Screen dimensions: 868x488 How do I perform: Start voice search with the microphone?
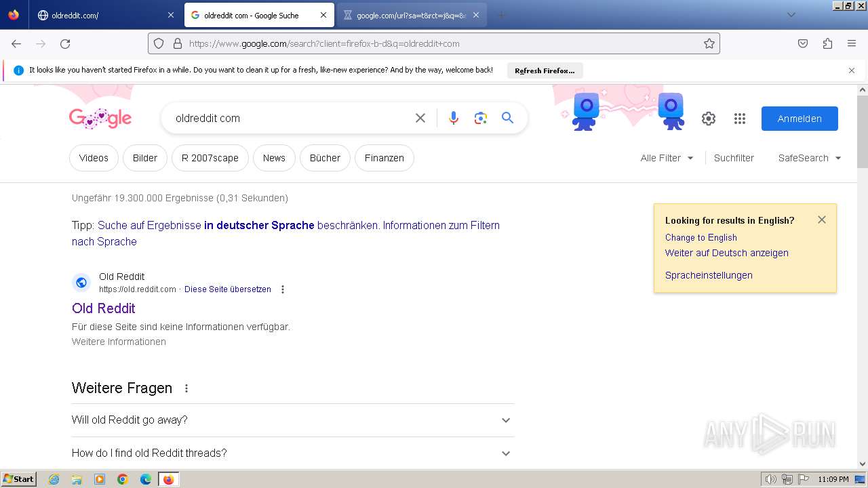pos(454,118)
